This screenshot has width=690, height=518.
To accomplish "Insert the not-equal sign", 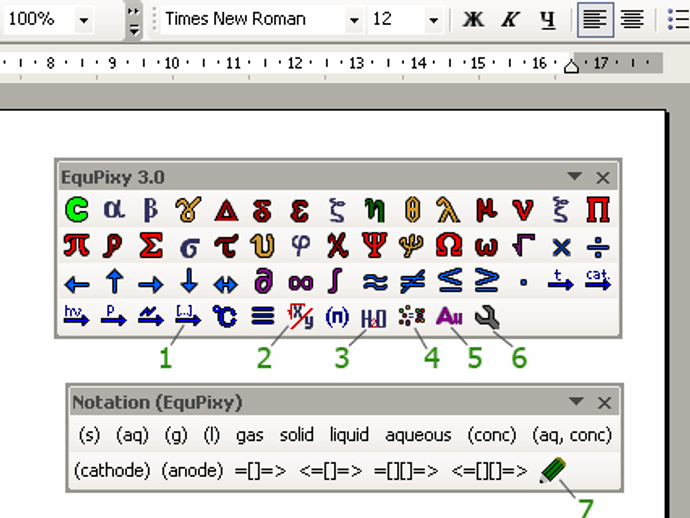I will pos(412,282).
